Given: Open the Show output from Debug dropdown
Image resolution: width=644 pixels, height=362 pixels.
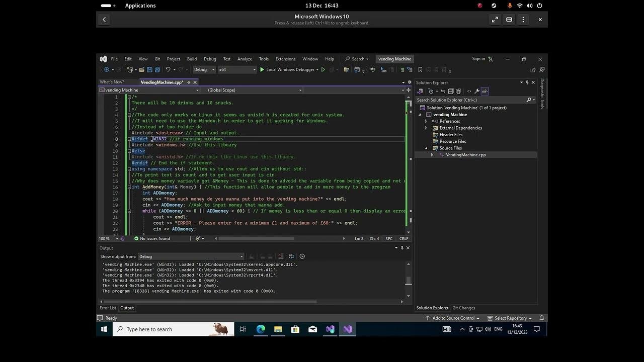Looking at the screenshot, I should (x=191, y=256).
